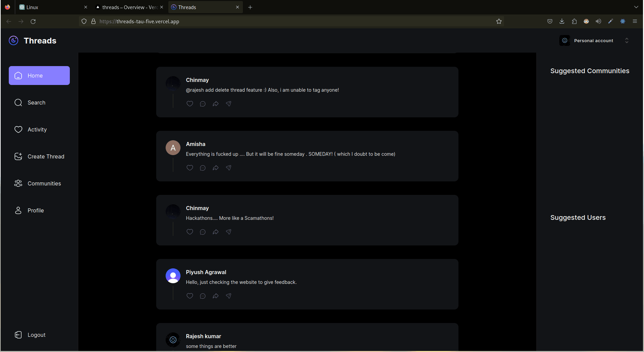Image resolution: width=644 pixels, height=352 pixels.
Task: Open the list all tabs chevron
Action: (636, 7)
